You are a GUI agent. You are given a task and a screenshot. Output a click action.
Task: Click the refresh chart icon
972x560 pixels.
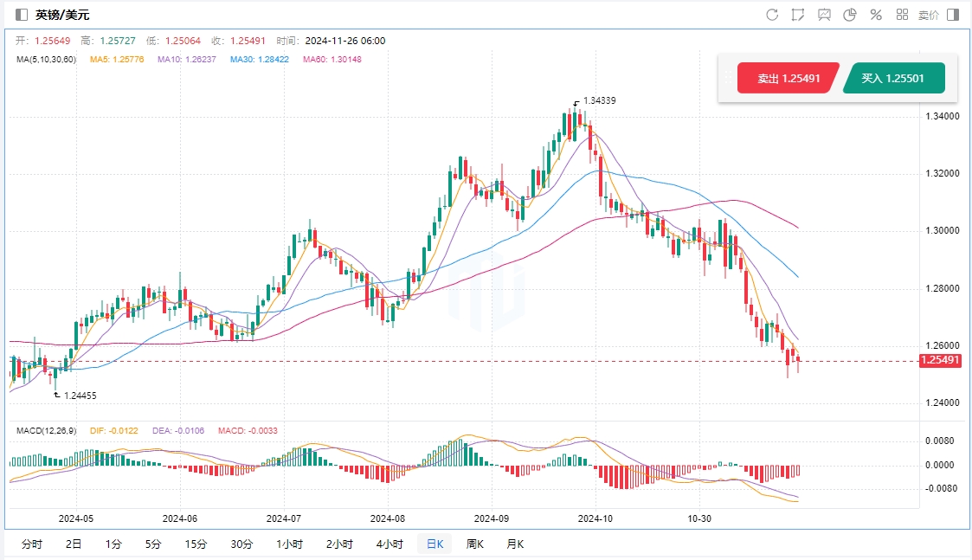pyautogui.click(x=772, y=15)
